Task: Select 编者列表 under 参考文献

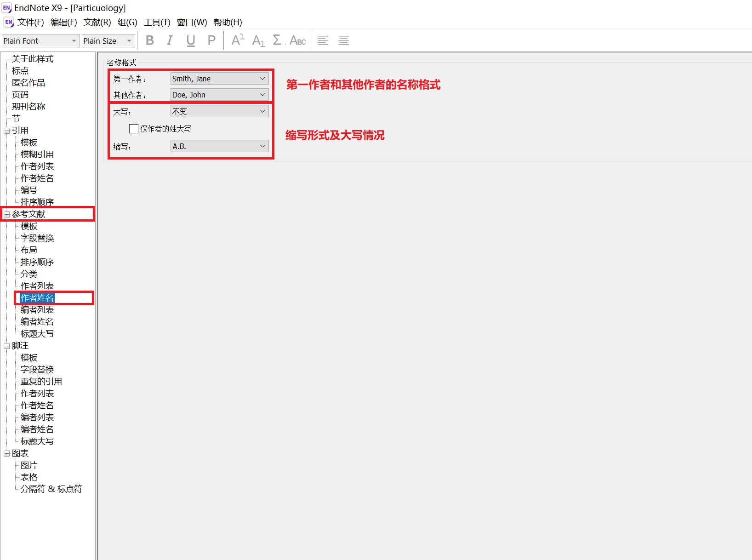Action: (37, 310)
